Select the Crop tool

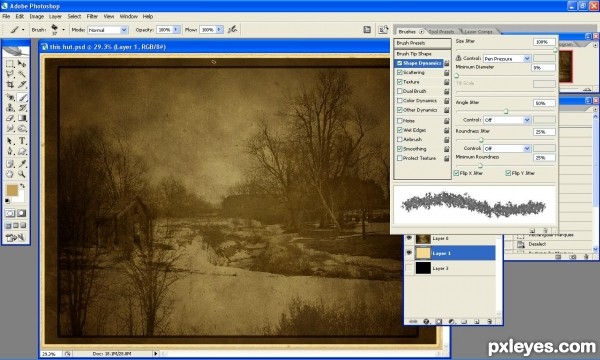10,84
